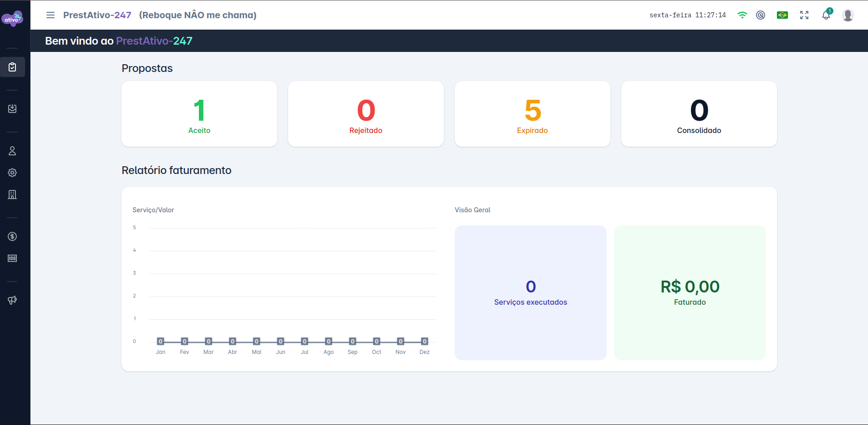Image resolution: width=868 pixels, height=425 pixels.
Task: Click the Oct data point in chart
Action: 376,342
